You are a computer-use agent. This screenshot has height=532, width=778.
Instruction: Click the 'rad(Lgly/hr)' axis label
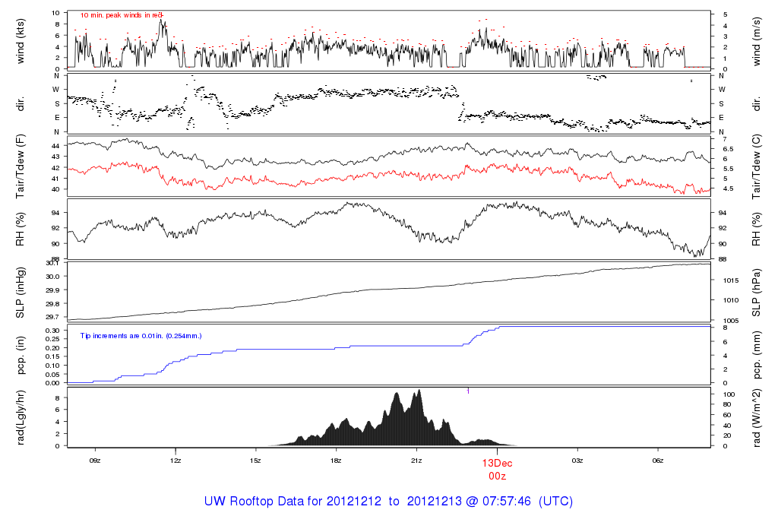[21, 418]
